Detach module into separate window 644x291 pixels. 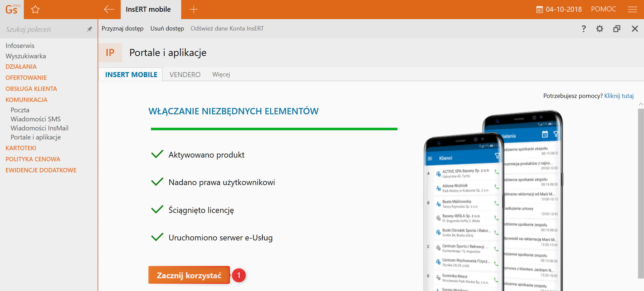click(x=616, y=29)
